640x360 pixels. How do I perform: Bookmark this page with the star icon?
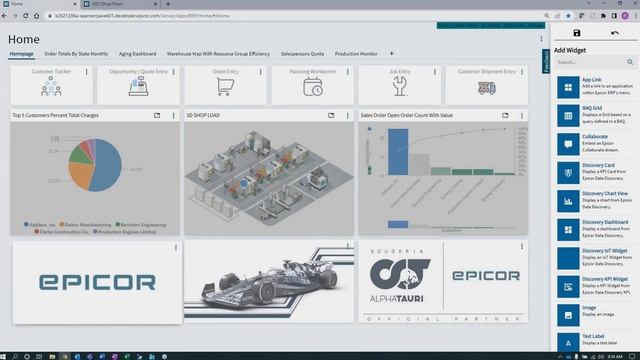point(568,16)
